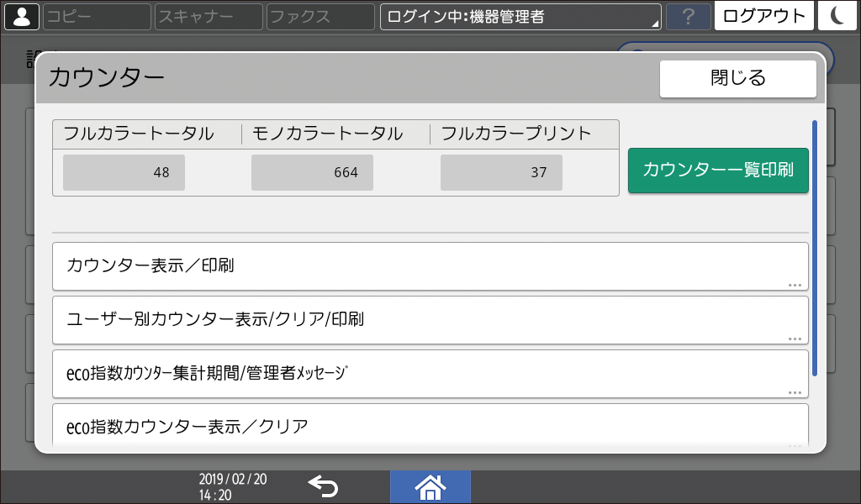Tap the back arrow on bottom bar
This screenshot has width=861, height=504.
click(x=324, y=486)
